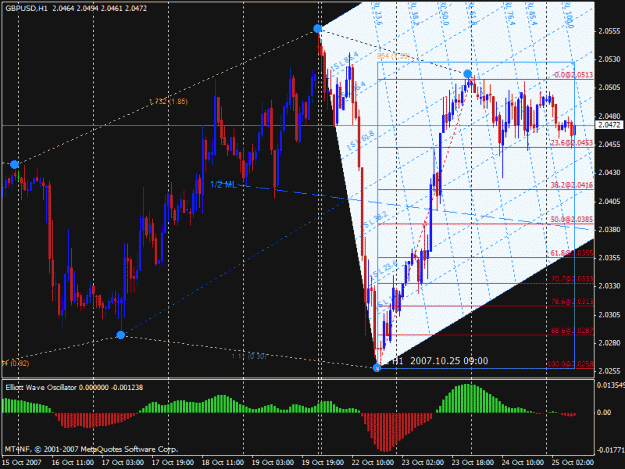Click the 2.0530 price axis label

pos(609,59)
